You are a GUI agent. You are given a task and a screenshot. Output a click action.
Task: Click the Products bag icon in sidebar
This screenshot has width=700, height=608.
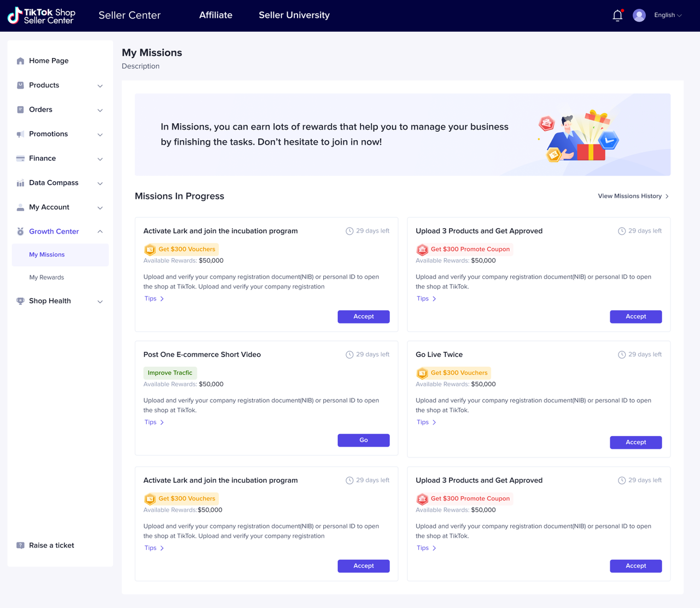click(20, 85)
